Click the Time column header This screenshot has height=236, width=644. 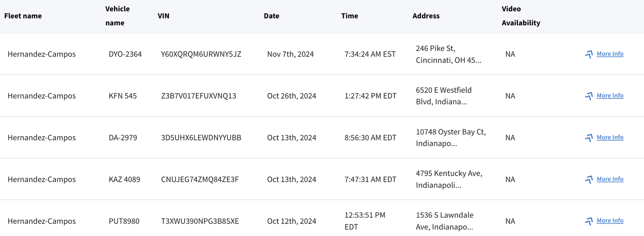pos(350,16)
